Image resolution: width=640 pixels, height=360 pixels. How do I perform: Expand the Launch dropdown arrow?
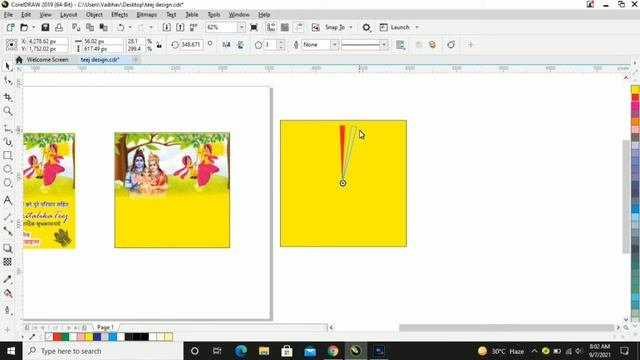[417, 27]
